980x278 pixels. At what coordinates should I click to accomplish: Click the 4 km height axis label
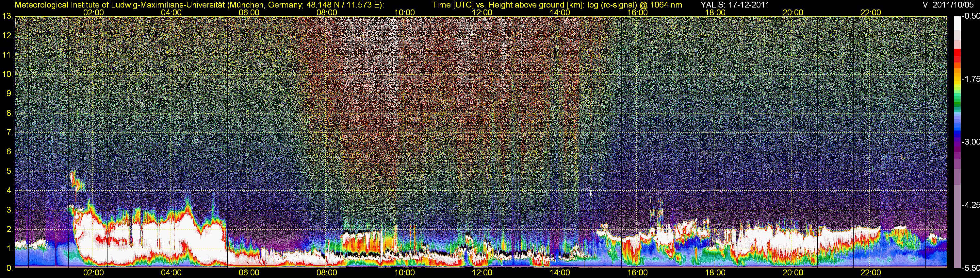pos(9,191)
